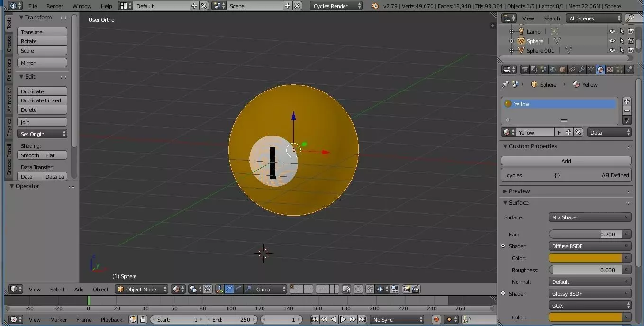Open the Object Mode dropdown
This screenshot has height=326, width=644.
[x=142, y=289]
